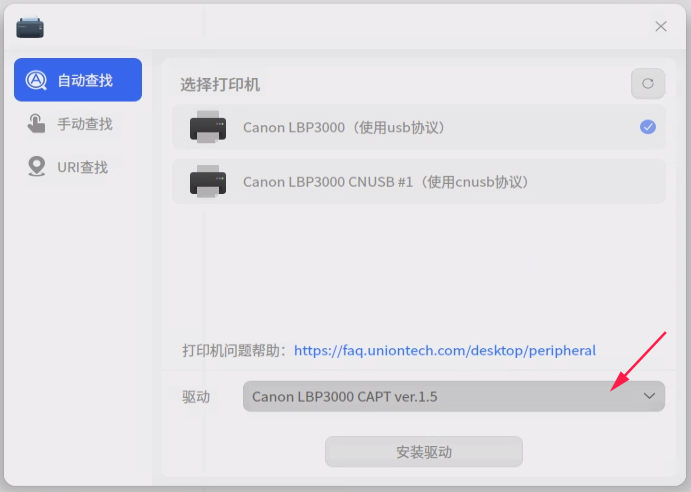This screenshot has width=691, height=492.
Task: Open the 驱动 driver dropdown chevron
Action: 649,396
